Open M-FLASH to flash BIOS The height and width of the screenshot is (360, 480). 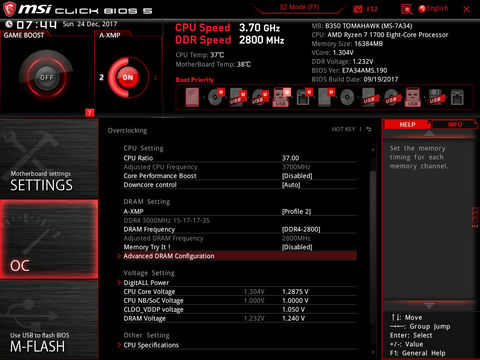[49, 320]
